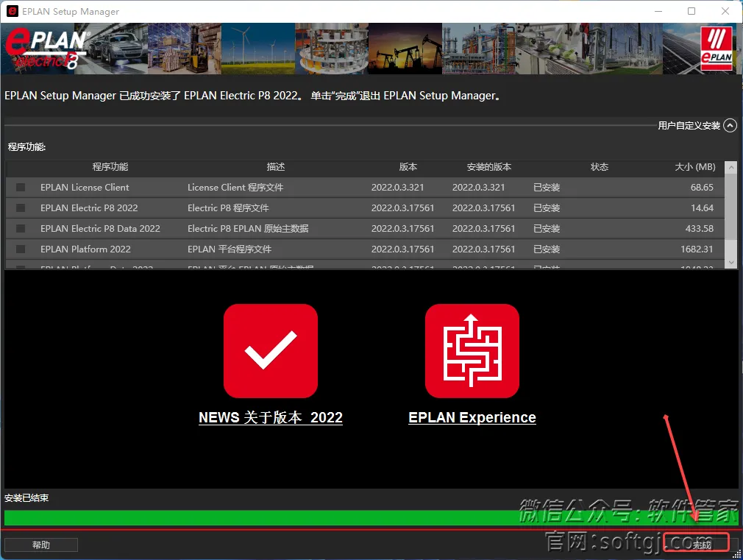Minimize the EPLAN Setup Manager window
Screen dimensions: 743x560
click(658, 12)
